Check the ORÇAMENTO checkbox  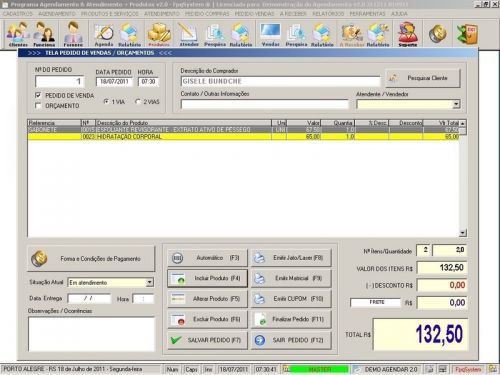pos(38,105)
